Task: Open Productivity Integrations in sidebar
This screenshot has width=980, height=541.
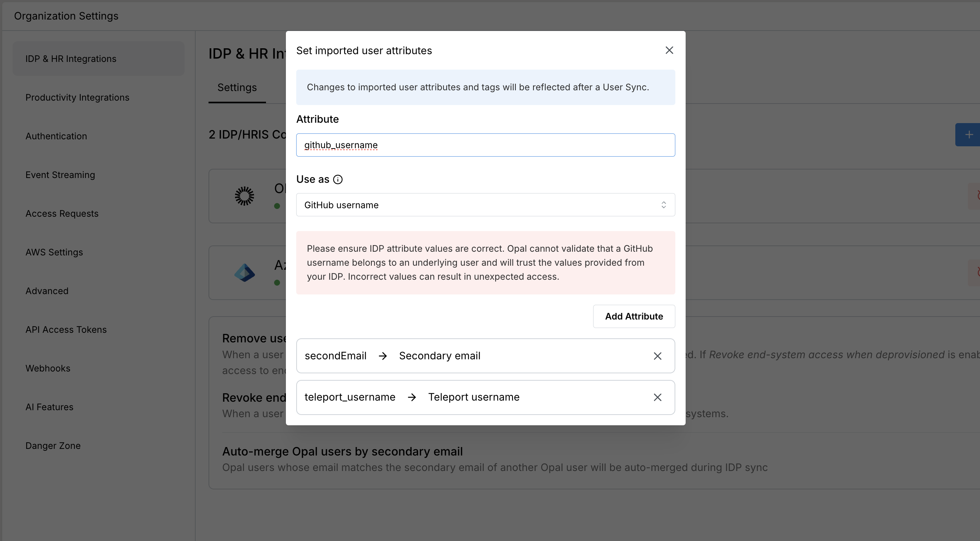Action: point(77,97)
